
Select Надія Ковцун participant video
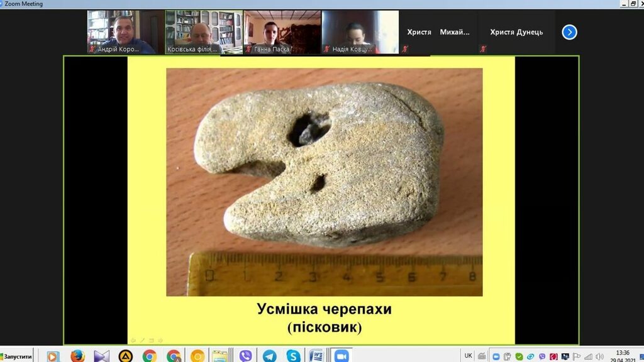coord(360,31)
